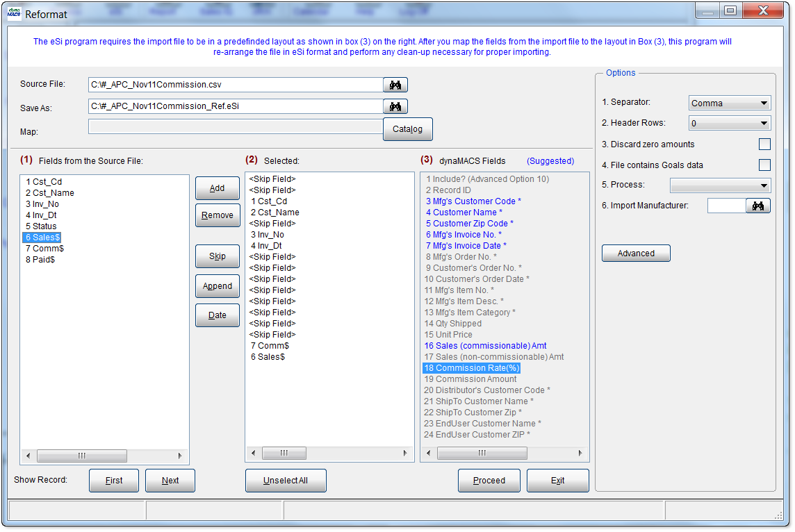The height and width of the screenshot is (532, 795).
Task: Look up the Import Manufacturer via binoculars icon
Action: (758, 206)
